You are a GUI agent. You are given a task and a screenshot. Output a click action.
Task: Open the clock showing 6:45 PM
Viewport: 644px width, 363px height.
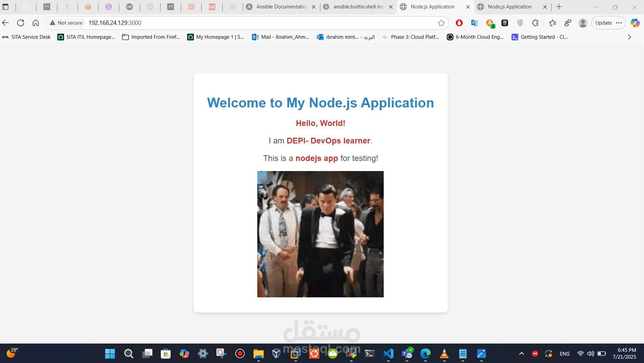(x=624, y=354)
